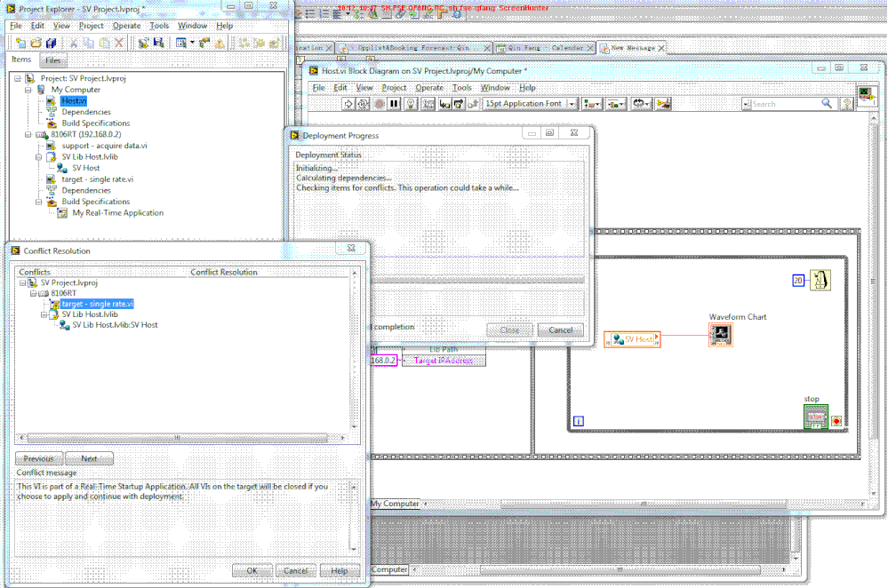Click Host.vi block diagram horizontal scrollbar

point(644,504)
